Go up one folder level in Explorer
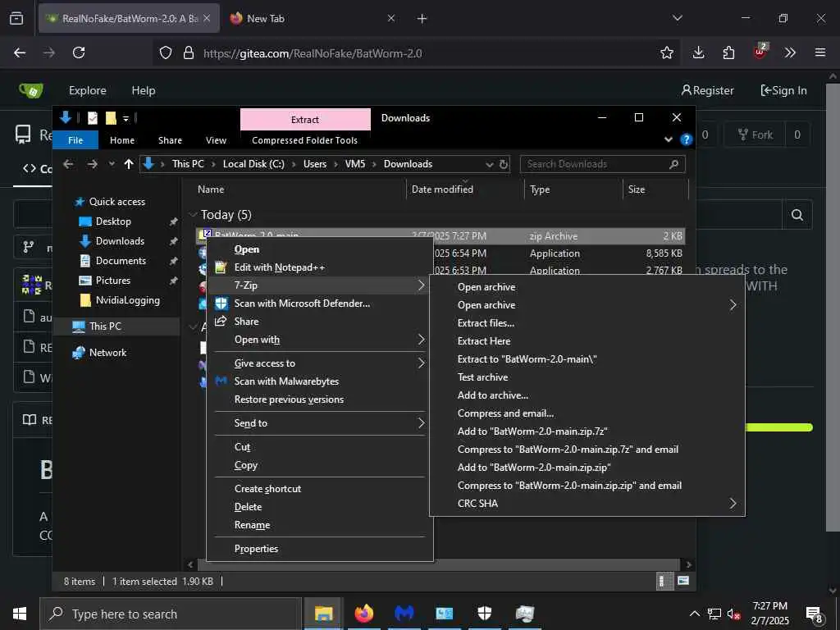 (x=129, y=164)
